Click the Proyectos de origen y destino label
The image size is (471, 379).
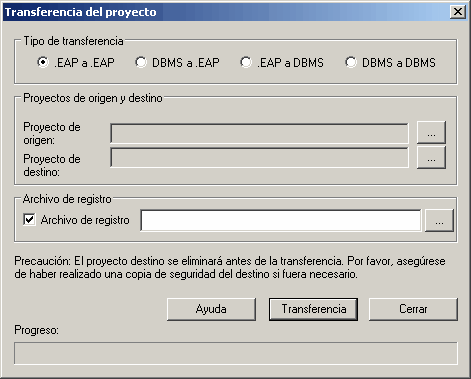(93, 98)
